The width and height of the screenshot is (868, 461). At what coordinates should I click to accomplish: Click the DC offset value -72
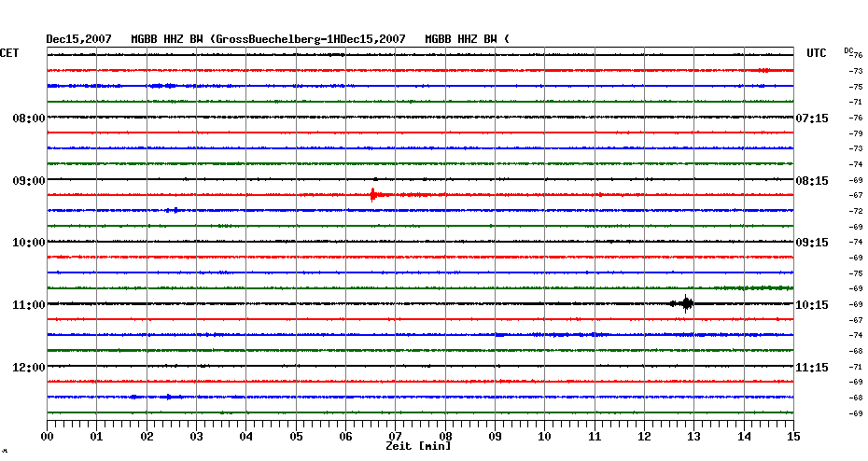point(856,212)
